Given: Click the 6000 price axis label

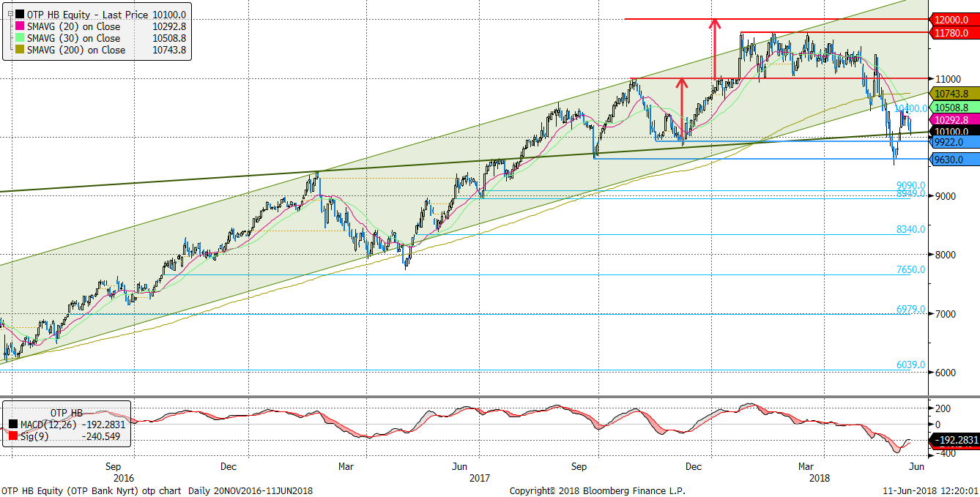Looking at the screenshot, I should (946, 372).
